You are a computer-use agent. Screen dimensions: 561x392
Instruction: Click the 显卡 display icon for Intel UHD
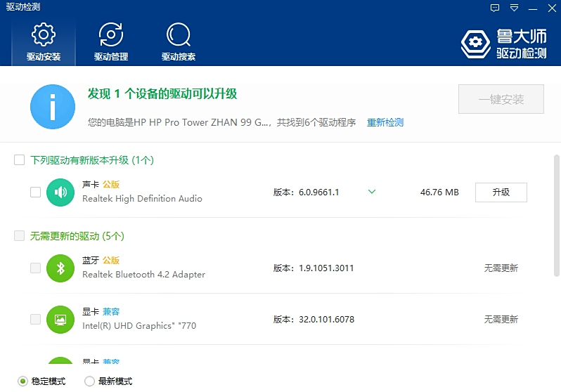[x=60, y=320]
